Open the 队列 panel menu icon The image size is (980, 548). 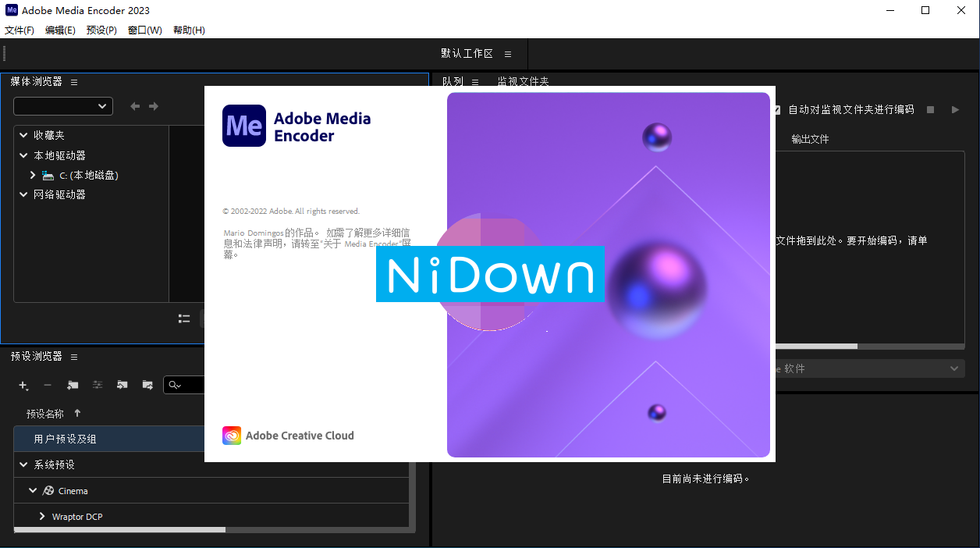tap(475, 82)
